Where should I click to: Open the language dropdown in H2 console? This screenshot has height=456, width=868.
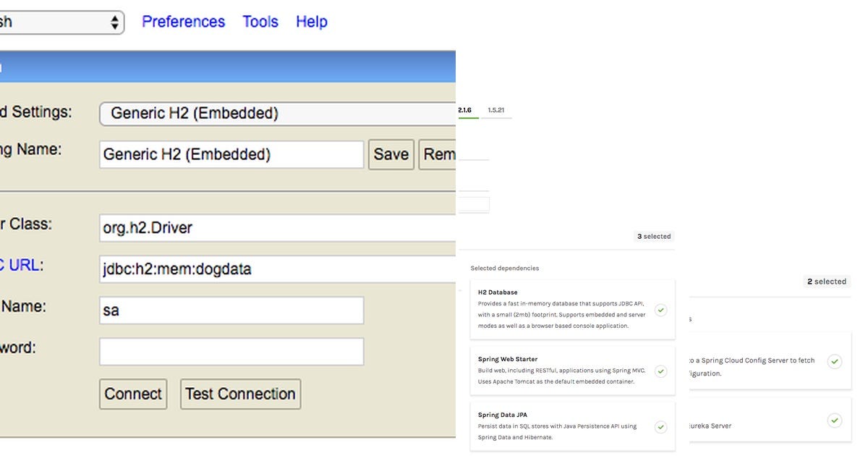61,22
